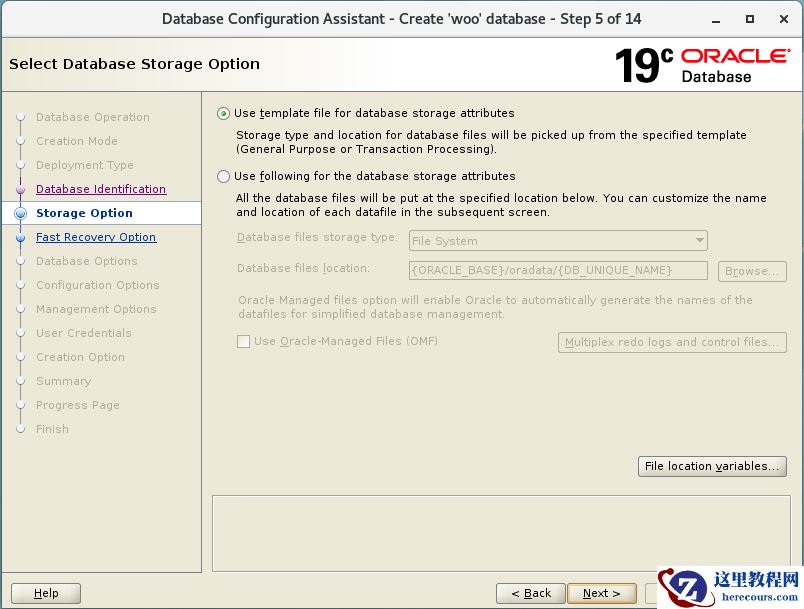Click the 'Select Database Storage Option' heading

click(x=134, y=64)
